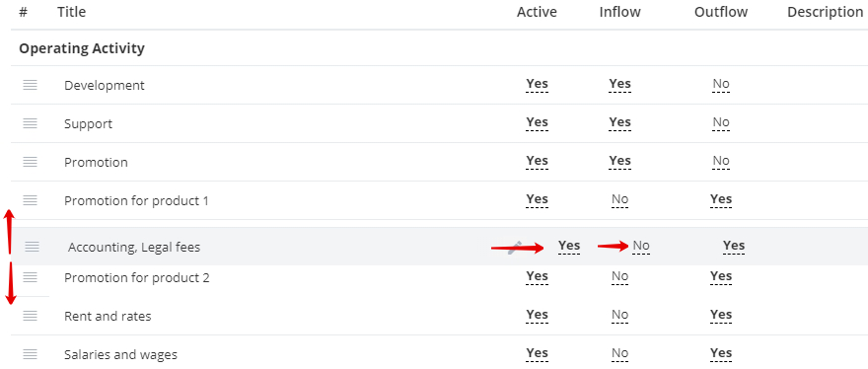868x369 pixels.
Task: Click the handle icon for Salaries and wages
Action: (30, 354)
